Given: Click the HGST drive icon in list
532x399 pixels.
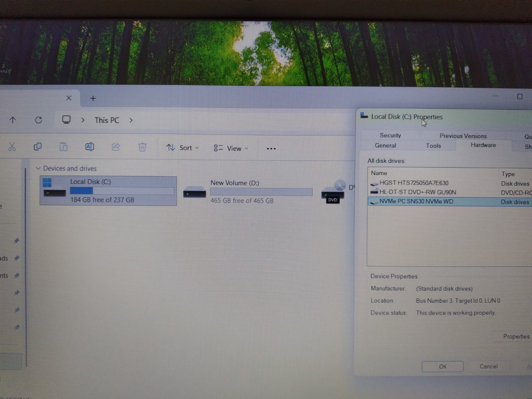Looking at the screenshot, I should tap(374, 183).
